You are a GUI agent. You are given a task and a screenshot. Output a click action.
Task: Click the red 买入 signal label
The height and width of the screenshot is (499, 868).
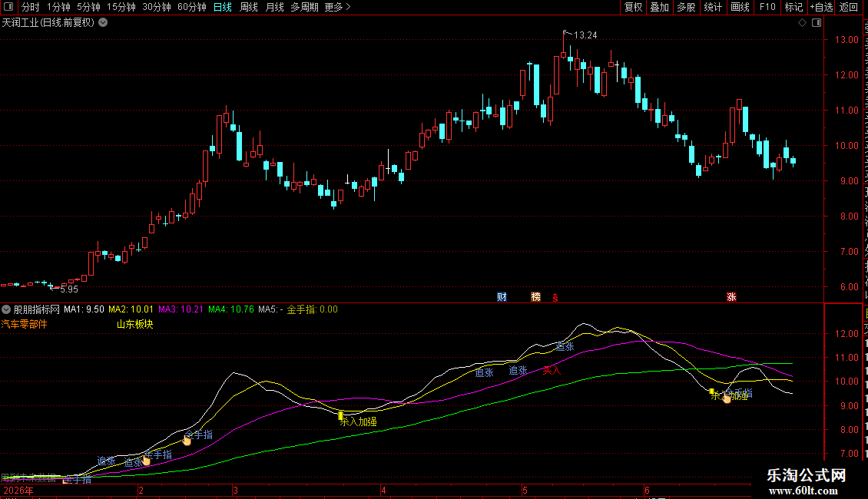point(552,371)
